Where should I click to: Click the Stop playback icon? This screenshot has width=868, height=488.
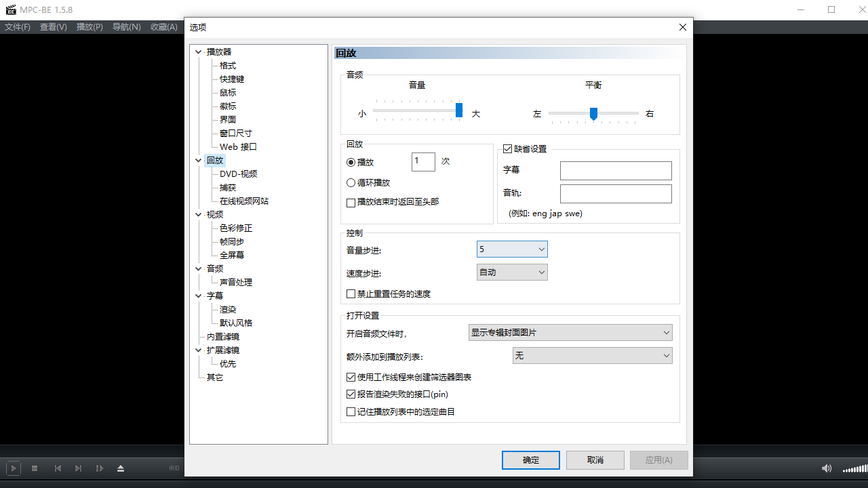point(35,468)
